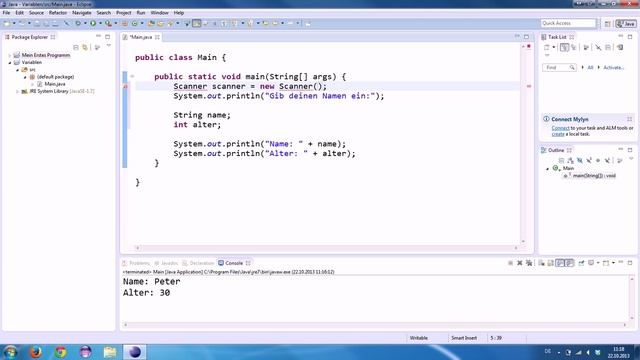Screen dimensions: 640x360
Task: Toggle Show Console on Standard Error change
Action: click(x=569, y=263)
